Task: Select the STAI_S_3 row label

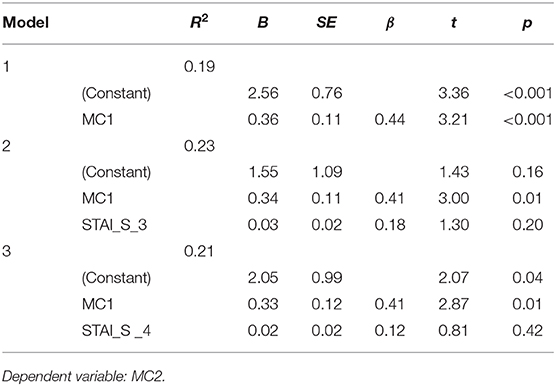Action: [115, 225]
